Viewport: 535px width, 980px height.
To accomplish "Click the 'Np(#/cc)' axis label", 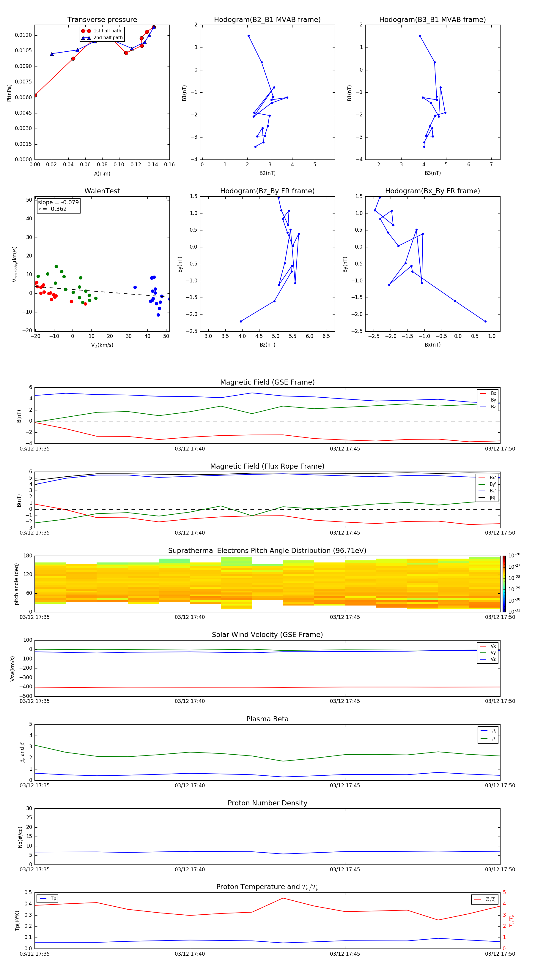I will (x=20, y=837).
